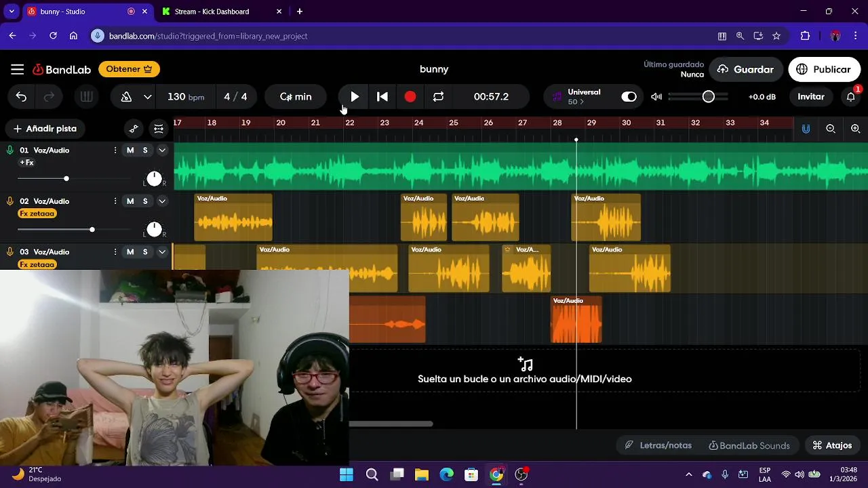Open the three-dot menu on track 02
Viewport: 868px width, 488px height.
[115, 201]
